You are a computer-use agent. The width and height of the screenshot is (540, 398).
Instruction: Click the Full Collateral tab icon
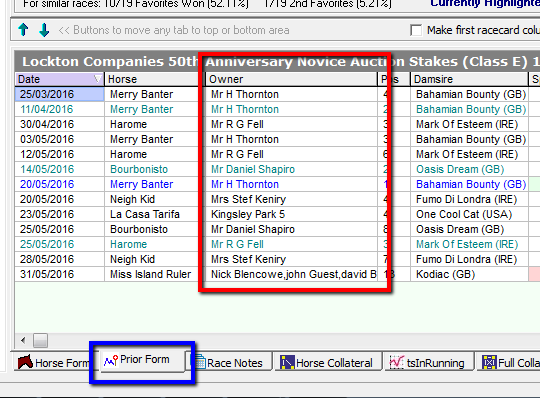click(x=489, y=363)
